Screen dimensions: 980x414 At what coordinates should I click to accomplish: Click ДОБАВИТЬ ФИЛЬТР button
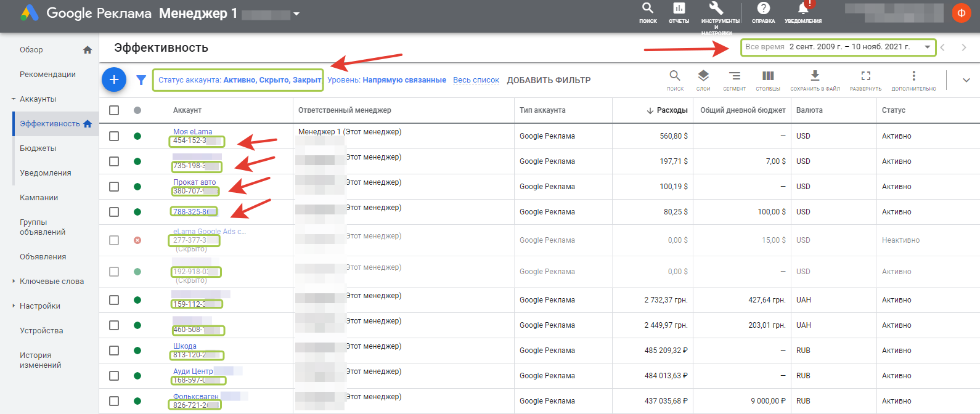point(549,80)
